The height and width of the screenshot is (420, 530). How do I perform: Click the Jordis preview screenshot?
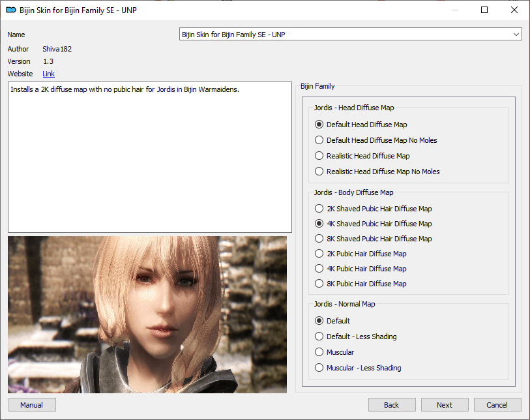(147, 314)
